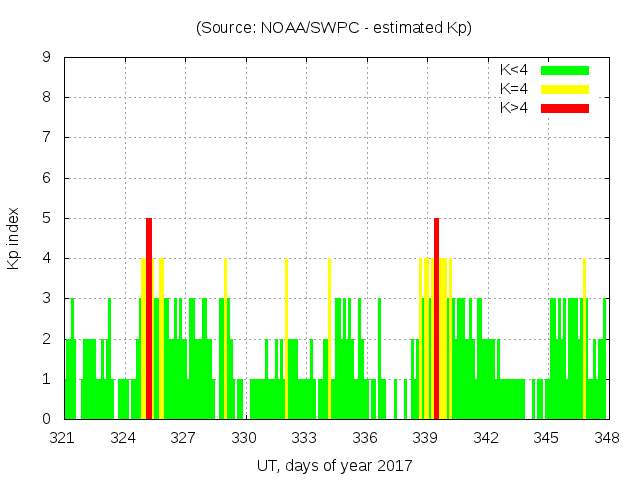Click the yellow K=4 legend swatch
Screen dimensions: 640x480
point(565,89)
